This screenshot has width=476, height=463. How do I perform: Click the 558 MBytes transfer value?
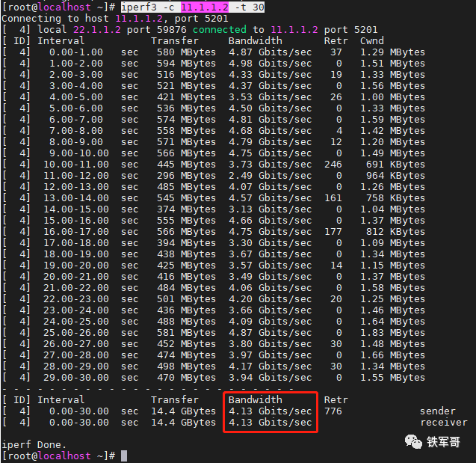tap(186, 131)
